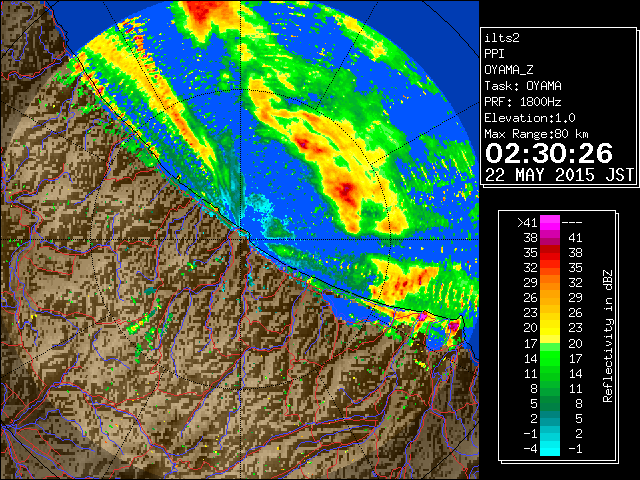640x480 pixels.
Task: Click the '41' label right of purple swatch
Action: (x=576, y=238)
